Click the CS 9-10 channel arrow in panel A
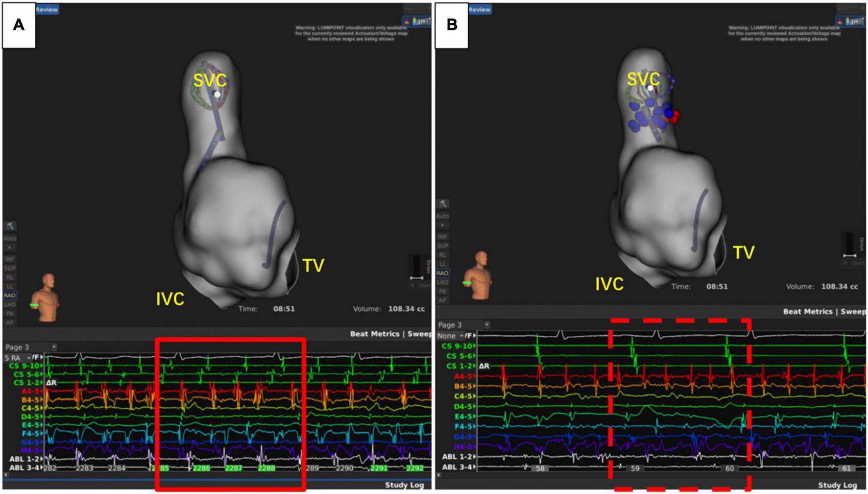The image size is (868, 494). (42, 366)
